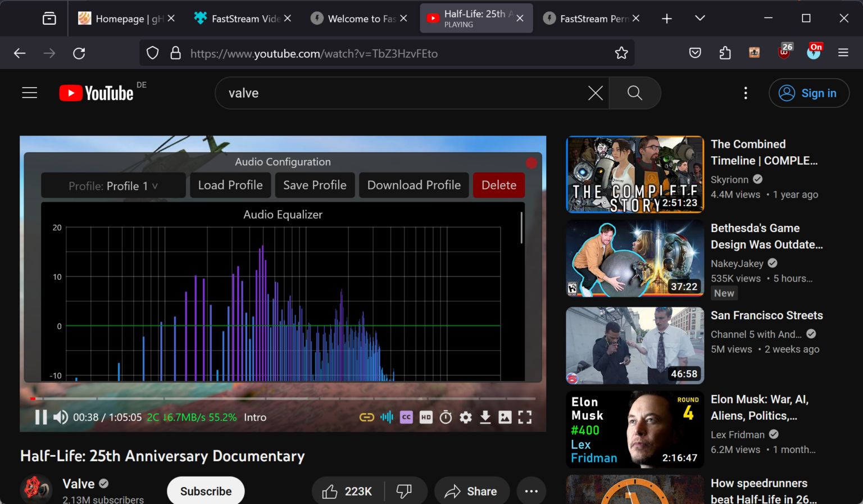This screenshot has height=504, width=863.
Task: Select the HD quality icon
Action: tap(426, 417)
